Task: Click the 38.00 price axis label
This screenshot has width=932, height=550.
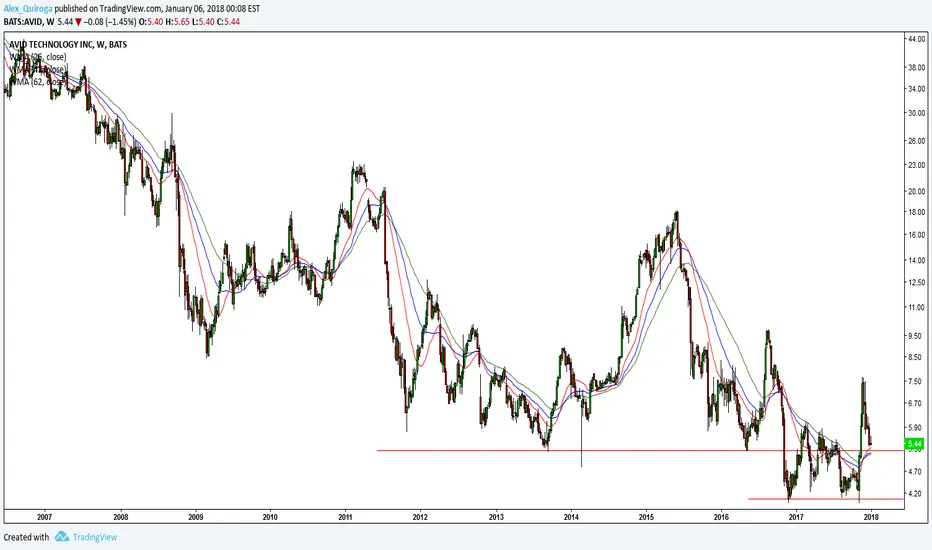Action: click(917, 67)
